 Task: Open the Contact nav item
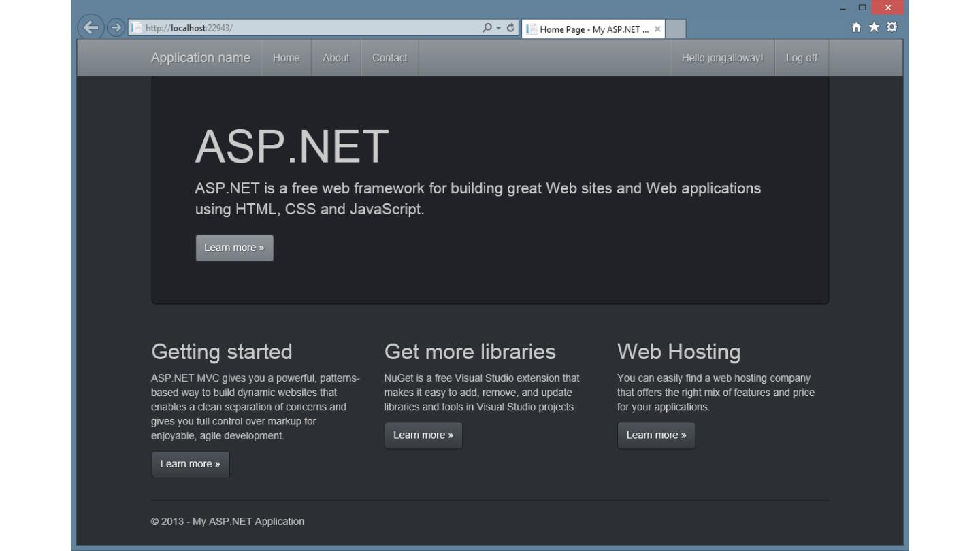click(x=389, y=58)
